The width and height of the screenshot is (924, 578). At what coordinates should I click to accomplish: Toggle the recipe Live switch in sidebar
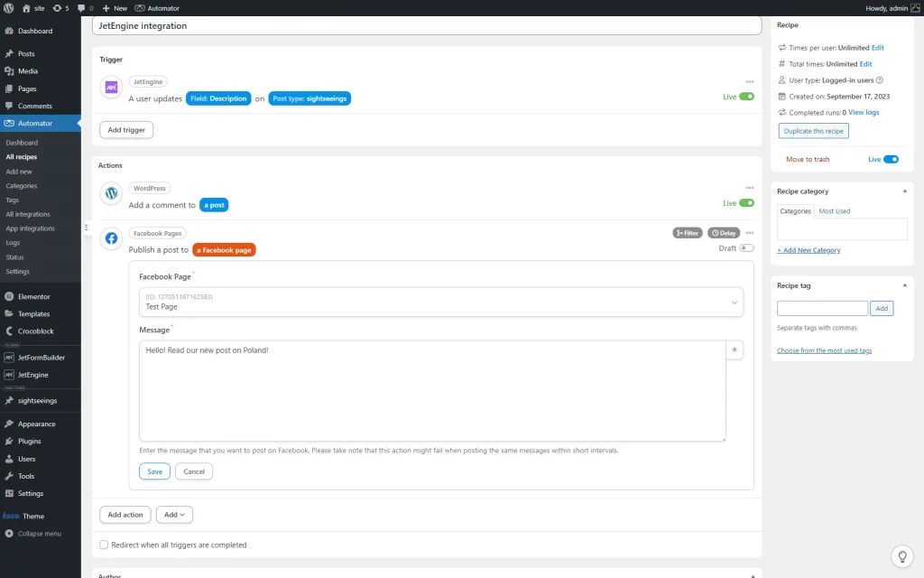click(891, 159)
